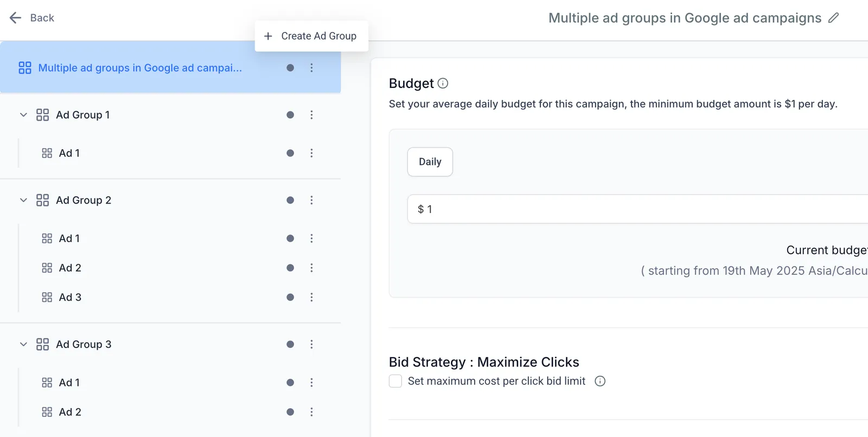Click the daily budget amount input field
868x437 pixels.
tap(637, 209)
